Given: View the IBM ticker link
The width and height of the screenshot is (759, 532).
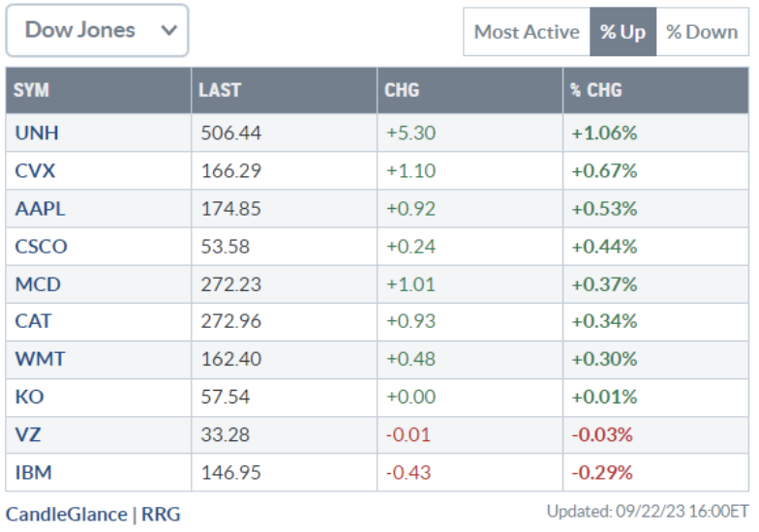Looking at the screenshot, I should tap(34, 472).
